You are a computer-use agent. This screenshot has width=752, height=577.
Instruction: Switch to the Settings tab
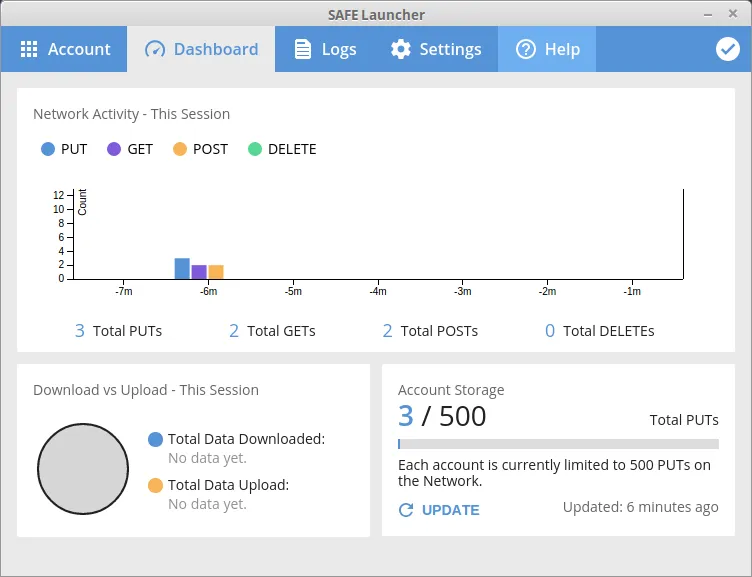435,49
